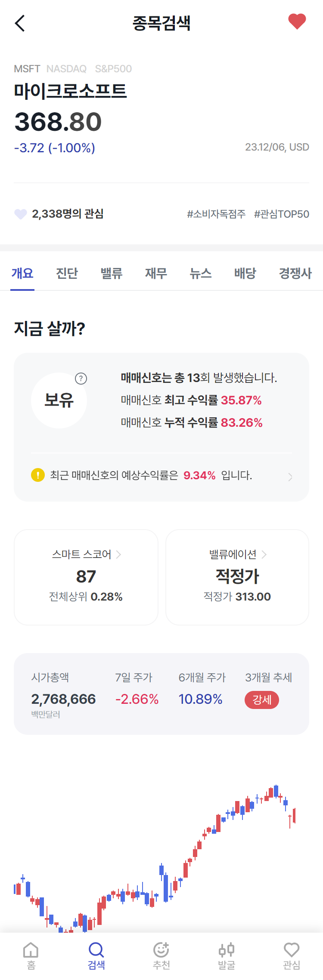
Task: Switch to the 진단 tab
Action: point(67,273)
